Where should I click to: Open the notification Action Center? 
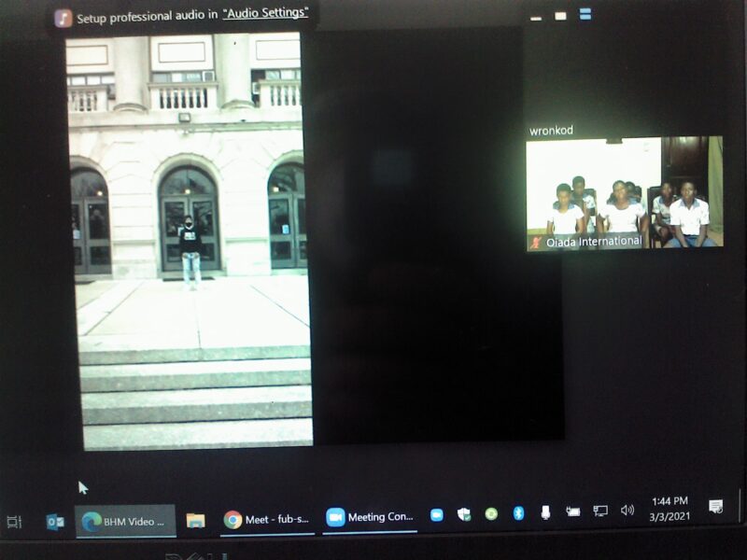pyautogui.click(x=715, y=507)
